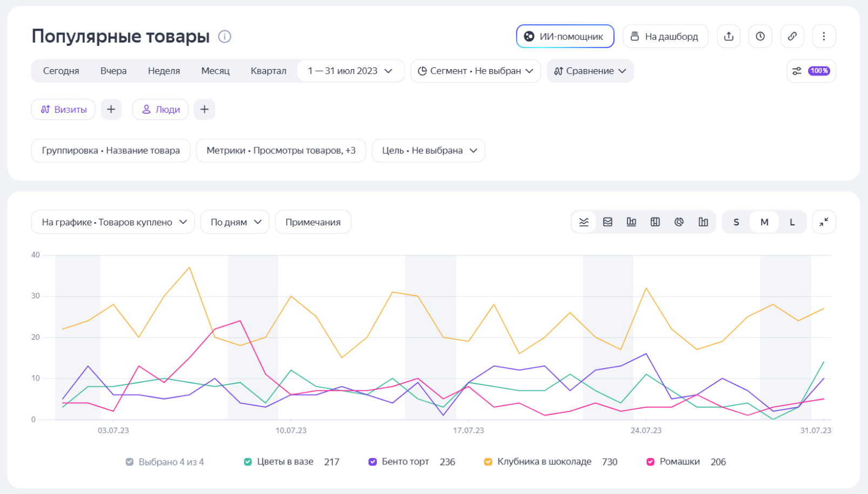
Task: Select the Квартал period tab
Action: (x=268, y=71)
